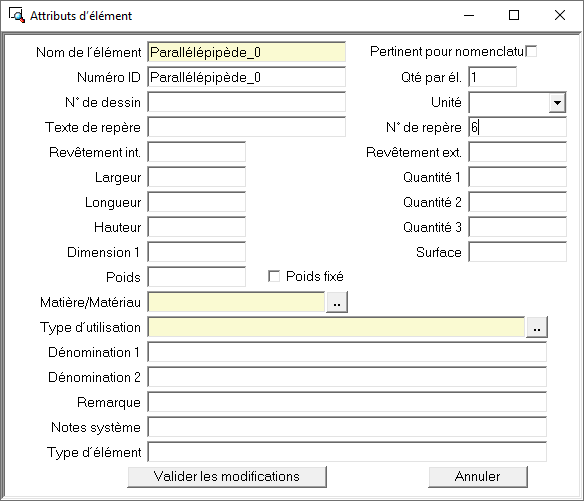Click the Qté par él. field
The width and height of the screenshot is (584, 501).
pyautogui.click(x=492, y=77)
